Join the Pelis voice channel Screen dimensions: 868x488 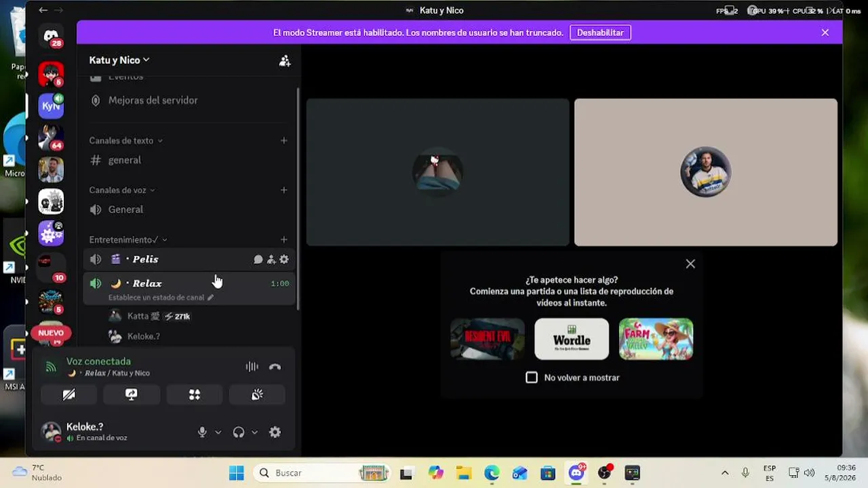coord(189,259)
